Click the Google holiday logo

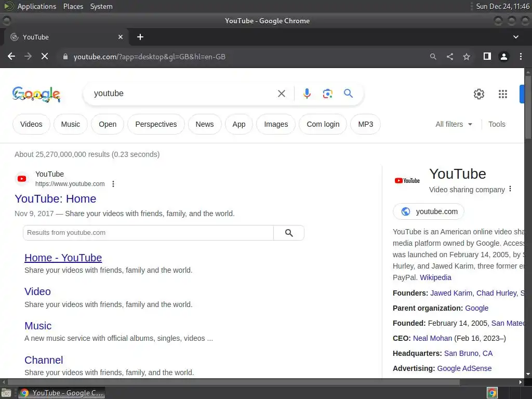click(x=36, y=94)
